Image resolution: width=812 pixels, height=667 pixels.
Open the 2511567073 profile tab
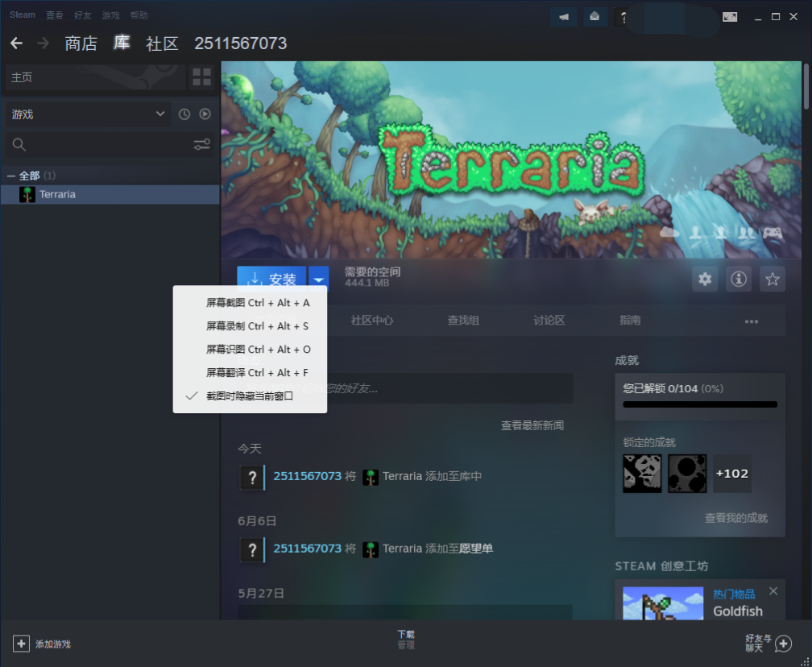coord(240,43)
